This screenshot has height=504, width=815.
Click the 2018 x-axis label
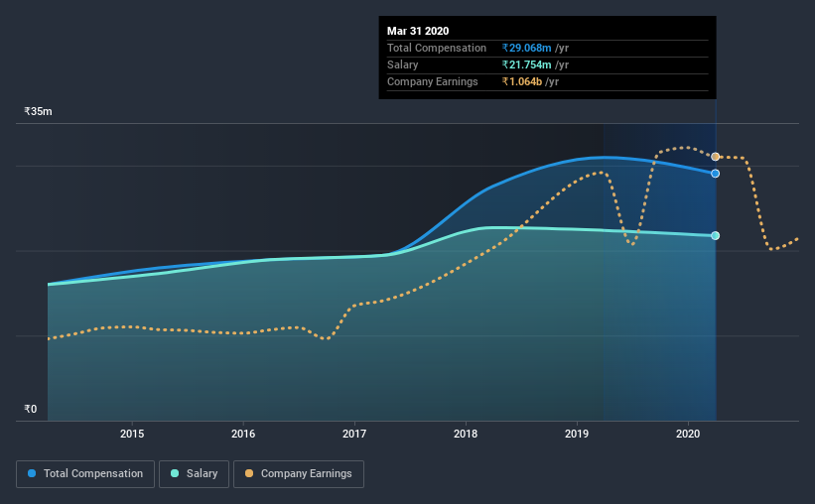coord(466,434)
